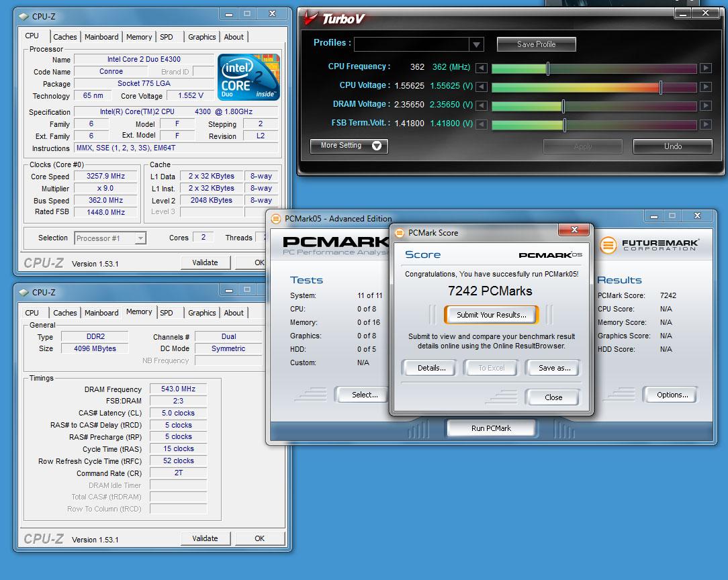Increase CPU Voltage with right arrow in TurboV

point(706,87)
